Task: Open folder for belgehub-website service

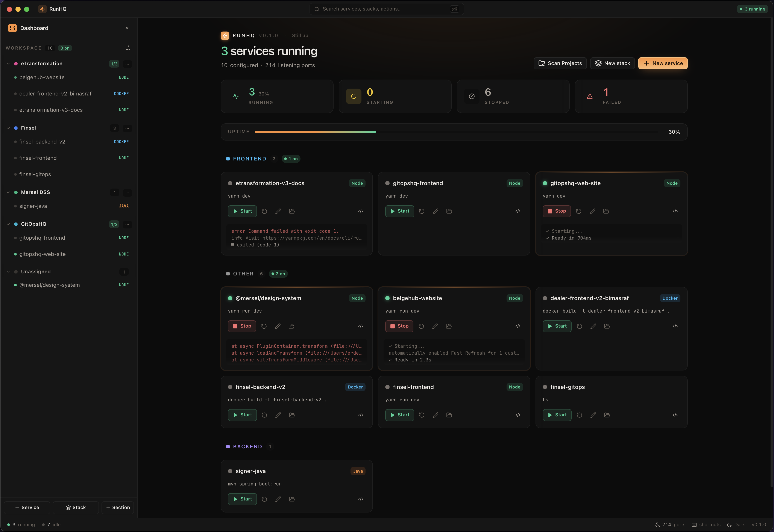Action: point(449,326)
